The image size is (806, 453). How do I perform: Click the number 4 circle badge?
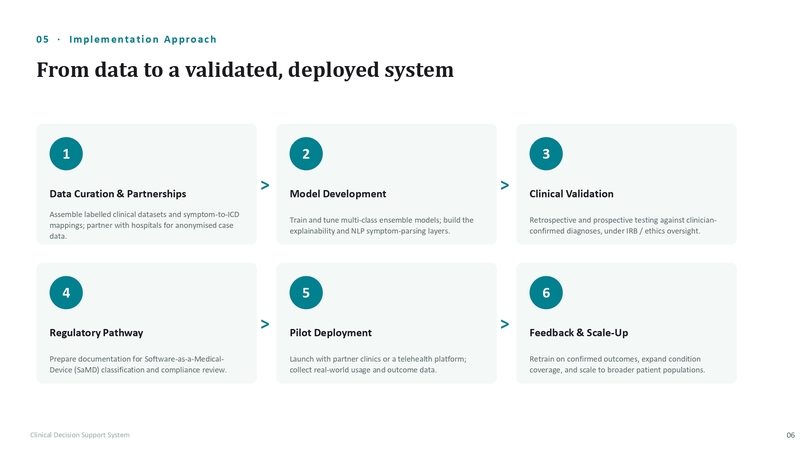point(66,293)
